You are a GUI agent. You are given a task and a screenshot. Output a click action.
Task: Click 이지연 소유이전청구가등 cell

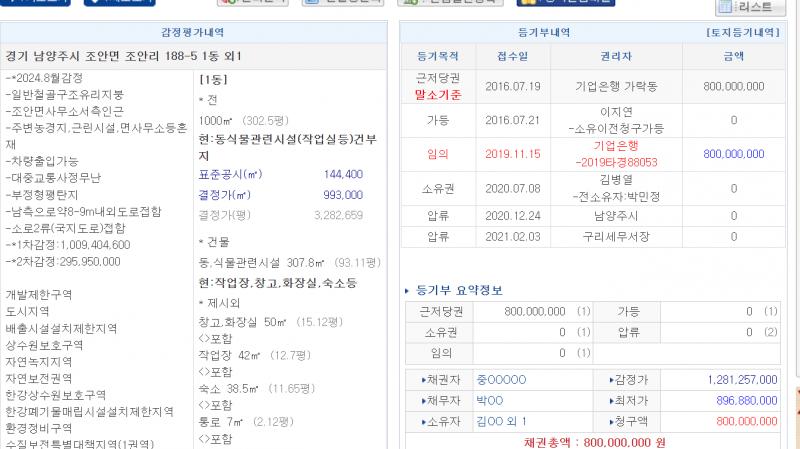tap(616, 120)
